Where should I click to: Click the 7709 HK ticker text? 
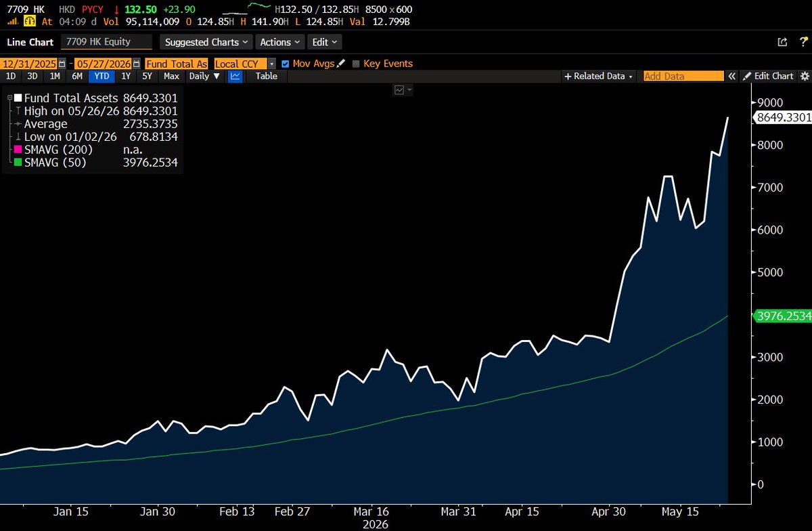pos(24,9)
